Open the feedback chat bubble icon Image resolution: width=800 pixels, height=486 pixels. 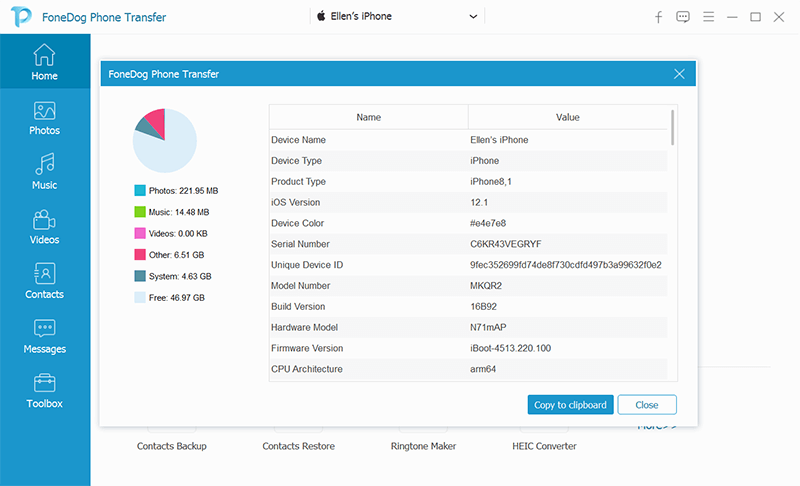pos(683,17)
